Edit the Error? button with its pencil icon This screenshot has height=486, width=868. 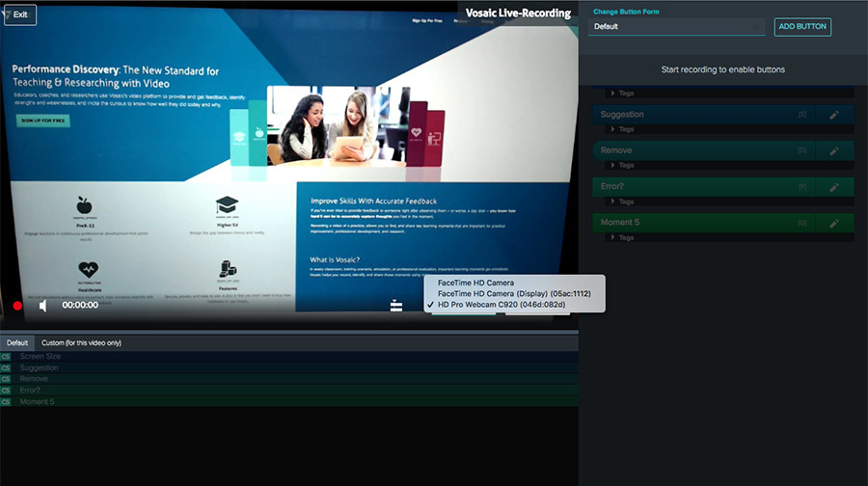pos(834,187)
